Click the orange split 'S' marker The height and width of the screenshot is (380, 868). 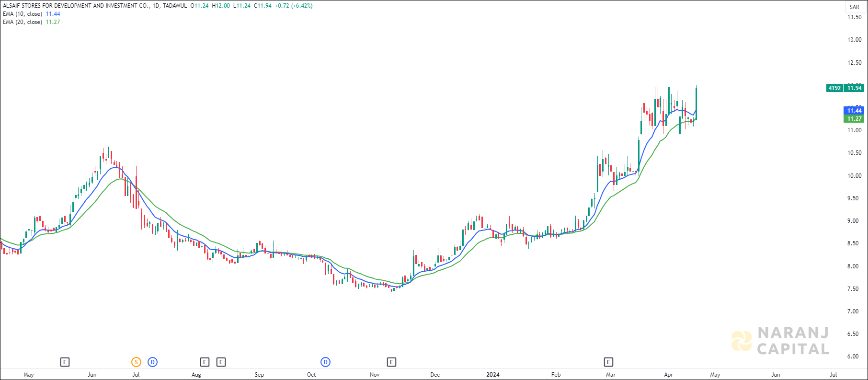point(136,362)
